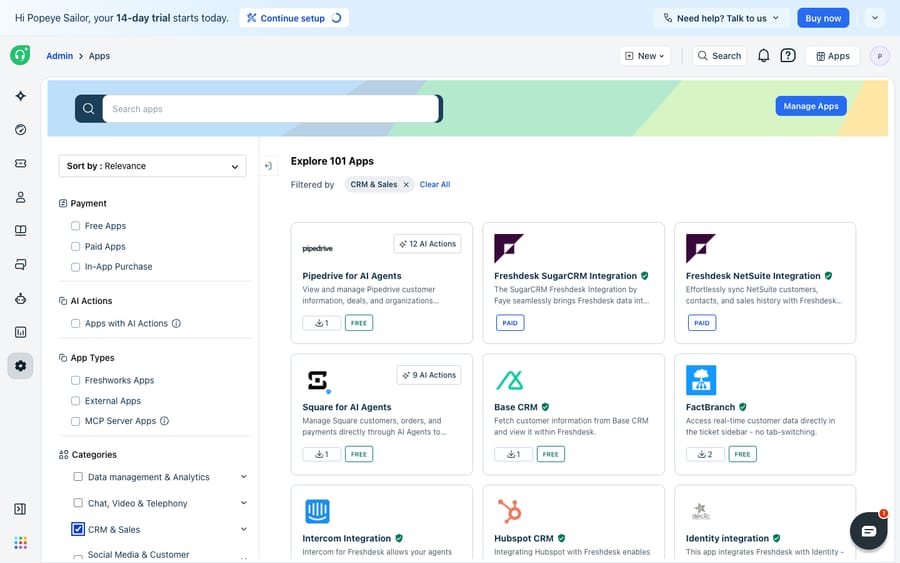Open the bot sidebar icon
This screenshot has width=900, height=563.
click(x=21, y=298)
